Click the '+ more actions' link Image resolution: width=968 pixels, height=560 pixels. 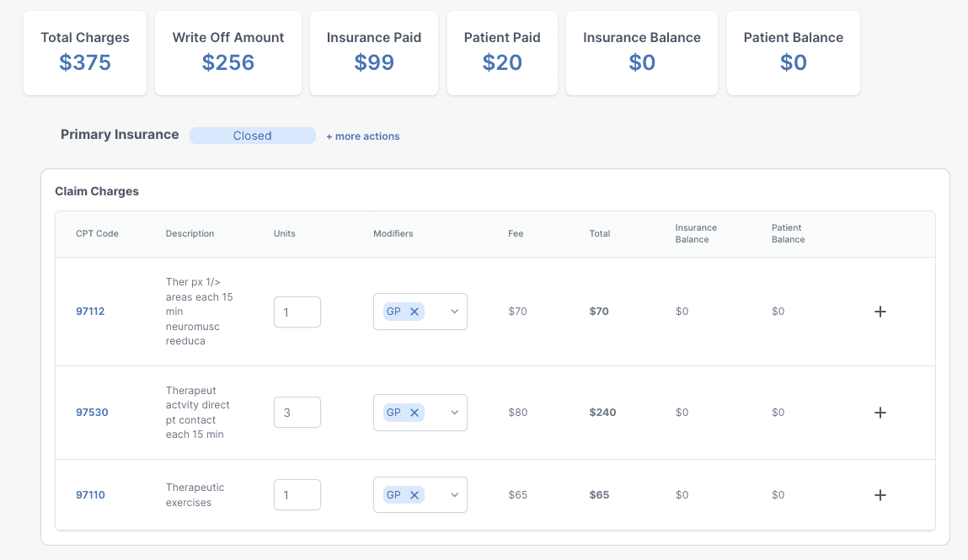[363, 136]
